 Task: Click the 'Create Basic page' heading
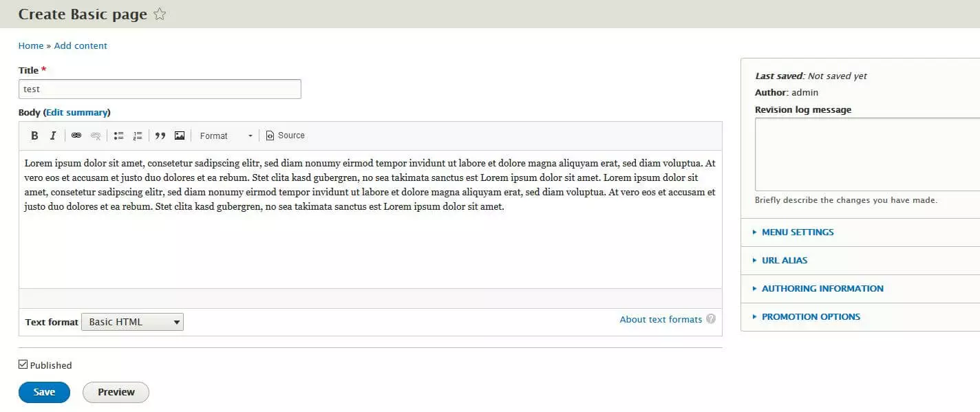click(83, 14)
